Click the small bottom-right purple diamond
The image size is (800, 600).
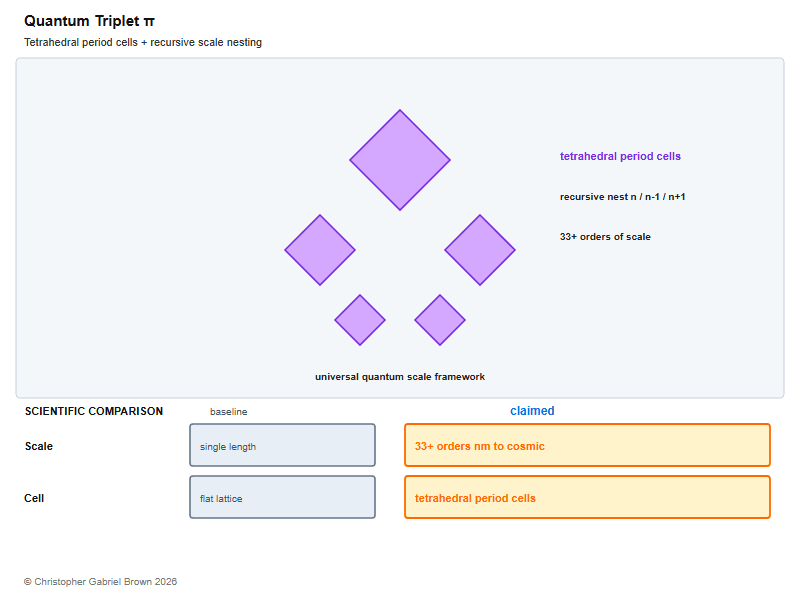(440, 320)
